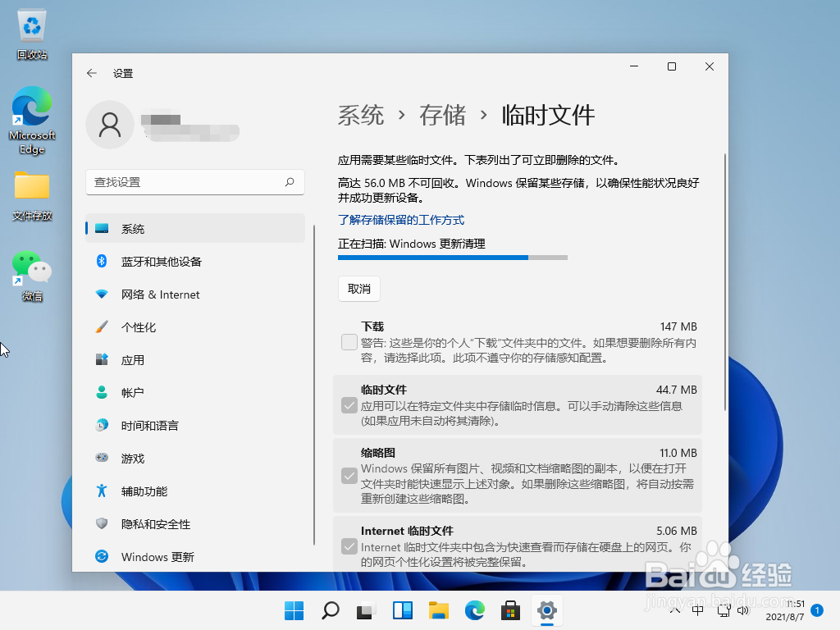Enable the 下载 downloads cleanup checkbox
The height and width of the screenshot is (630, 840).
point(348,341)
